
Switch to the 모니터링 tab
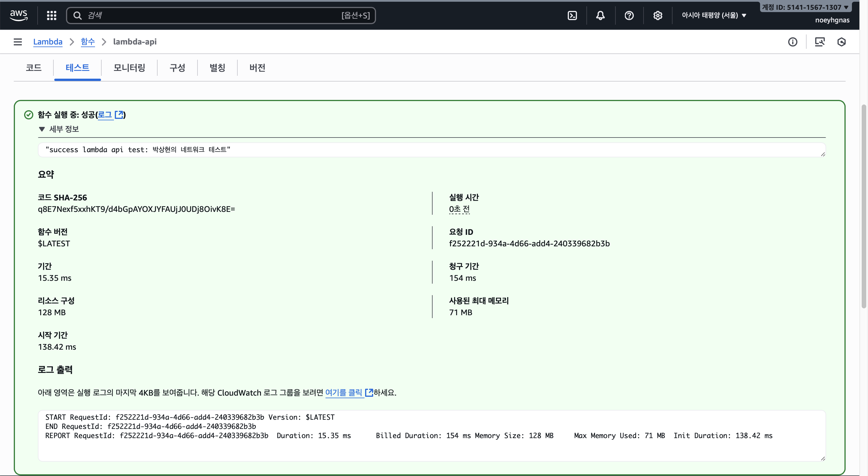(x=129, y=68)
